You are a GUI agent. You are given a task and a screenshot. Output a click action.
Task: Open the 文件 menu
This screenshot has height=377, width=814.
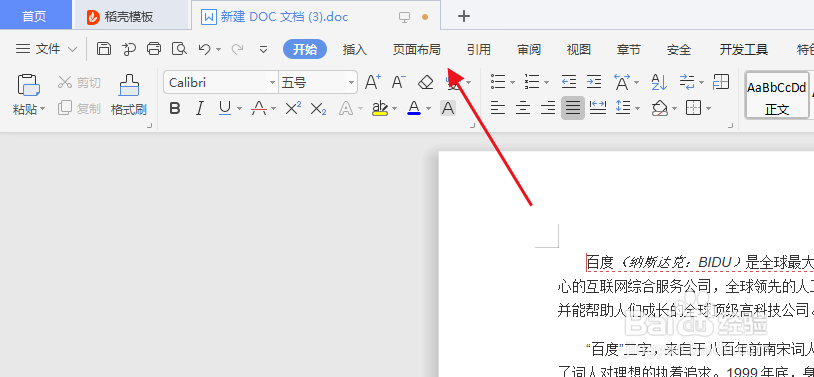tap(46, 49)
